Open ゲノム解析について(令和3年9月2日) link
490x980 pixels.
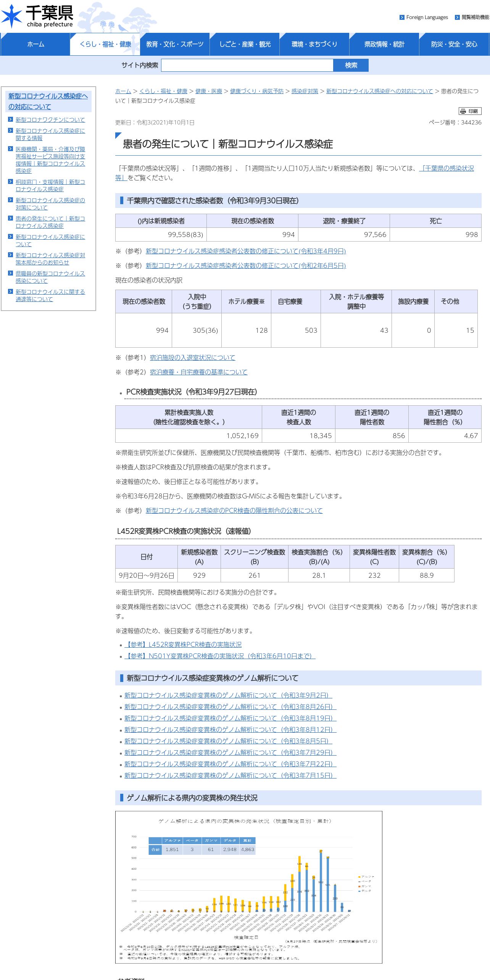(228, 695)
